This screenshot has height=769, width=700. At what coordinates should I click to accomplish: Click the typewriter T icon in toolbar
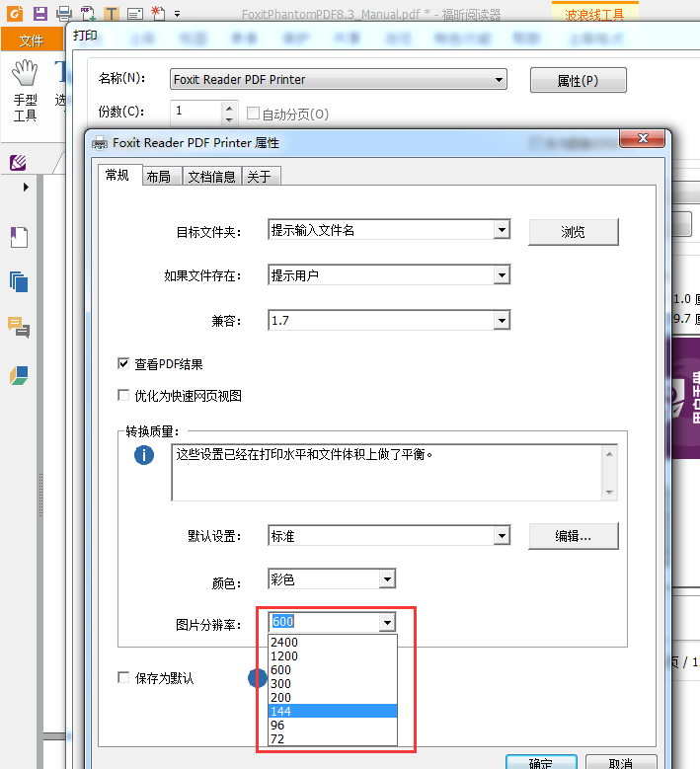coord(112,14)
